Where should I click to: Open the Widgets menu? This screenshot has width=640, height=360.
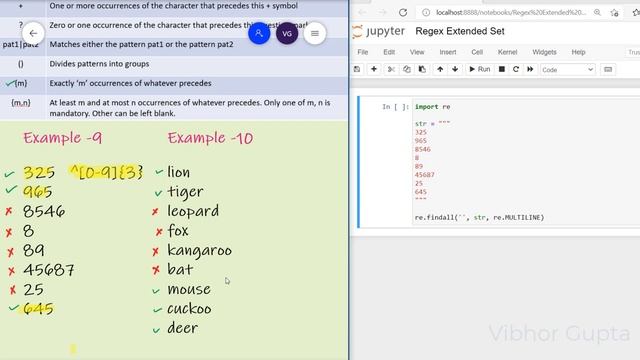pos(544,52)
